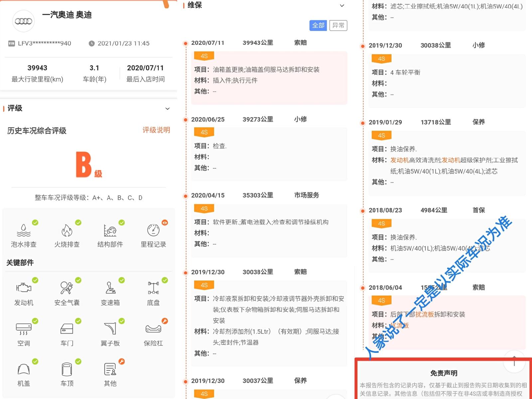This screenshot has height=399, width=532.
Task: Click the 2020/06/25 timeline marker dot
Action: tap(186, 120)
